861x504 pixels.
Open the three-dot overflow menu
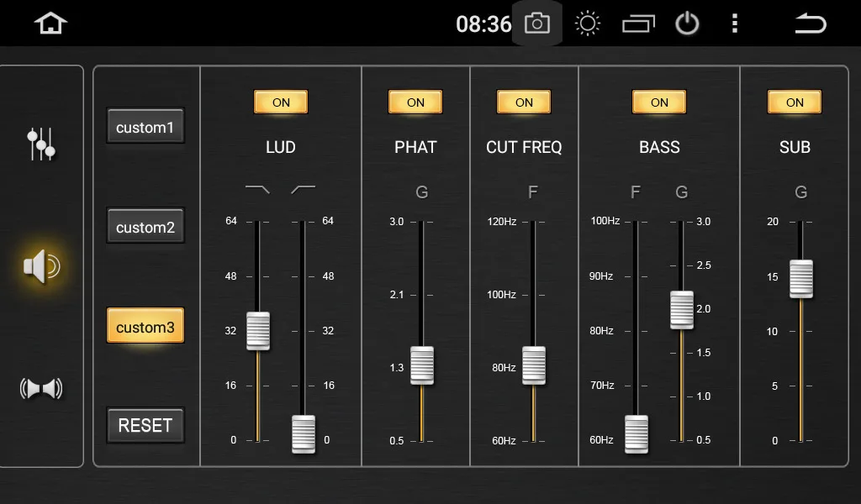tap(735, 24)
